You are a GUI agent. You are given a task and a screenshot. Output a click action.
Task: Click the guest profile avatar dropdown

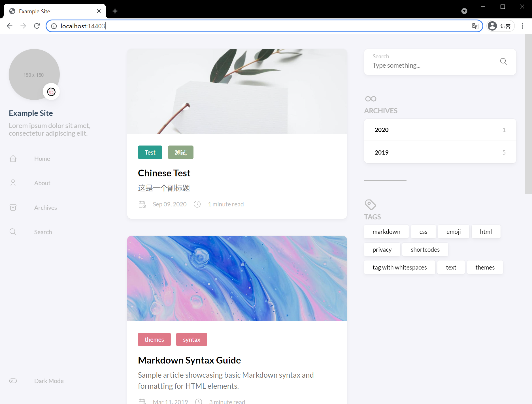[500, 26]
